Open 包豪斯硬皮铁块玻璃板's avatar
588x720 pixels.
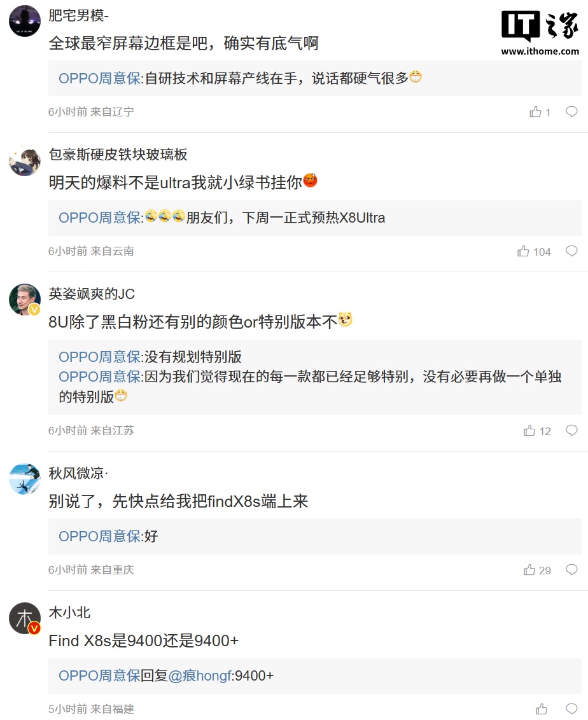(x=25, y=160)
